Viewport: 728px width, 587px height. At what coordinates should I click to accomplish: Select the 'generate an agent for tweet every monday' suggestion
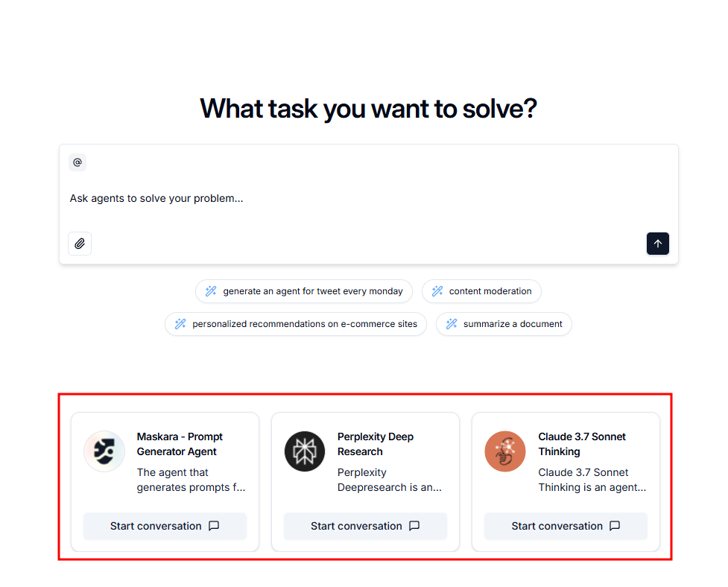pos(304,291)
